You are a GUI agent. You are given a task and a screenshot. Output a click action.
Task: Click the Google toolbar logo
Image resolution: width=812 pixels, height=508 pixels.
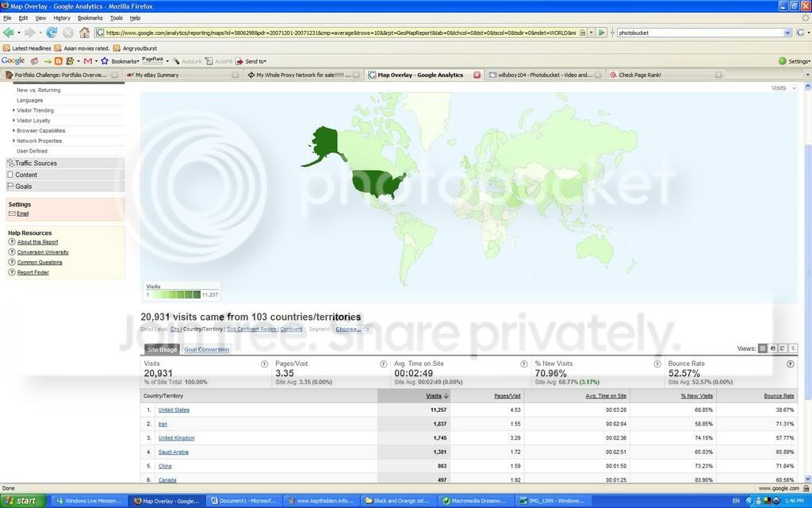pyautogui.click(x=13, y=60)
